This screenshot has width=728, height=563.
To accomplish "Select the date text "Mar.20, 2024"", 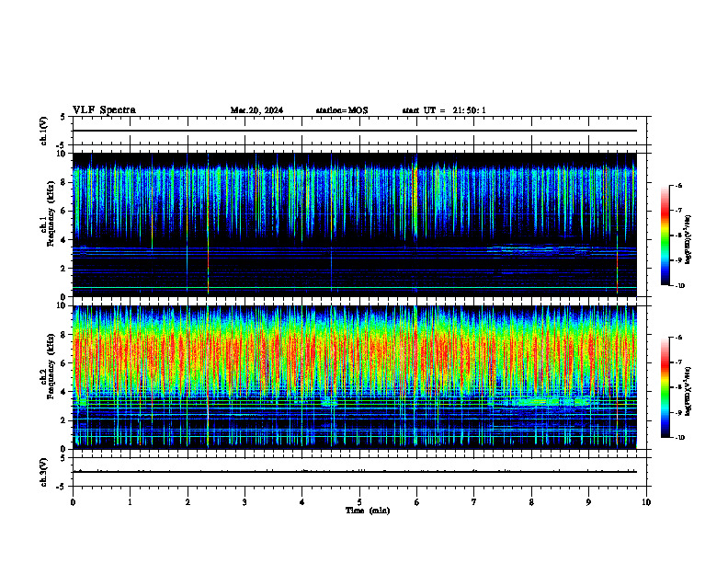I will click(x=256, y=110).
